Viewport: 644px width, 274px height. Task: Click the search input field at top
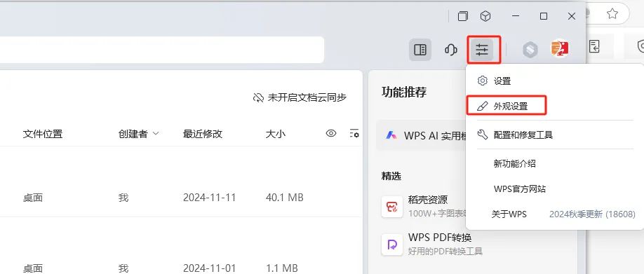click(162, 50)
